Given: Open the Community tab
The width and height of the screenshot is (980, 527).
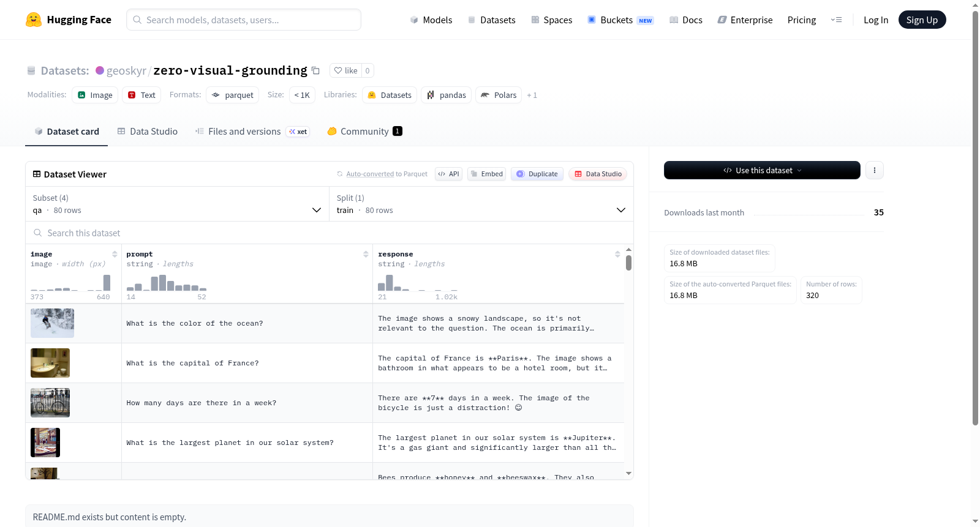Looking at the screenshot, I should click(x=364, y=132).
